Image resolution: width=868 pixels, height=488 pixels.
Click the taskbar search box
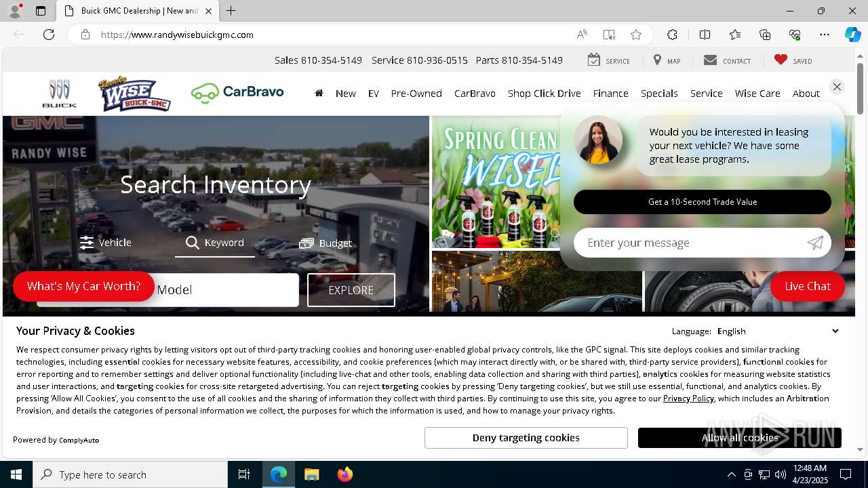[x=130, y=474]
